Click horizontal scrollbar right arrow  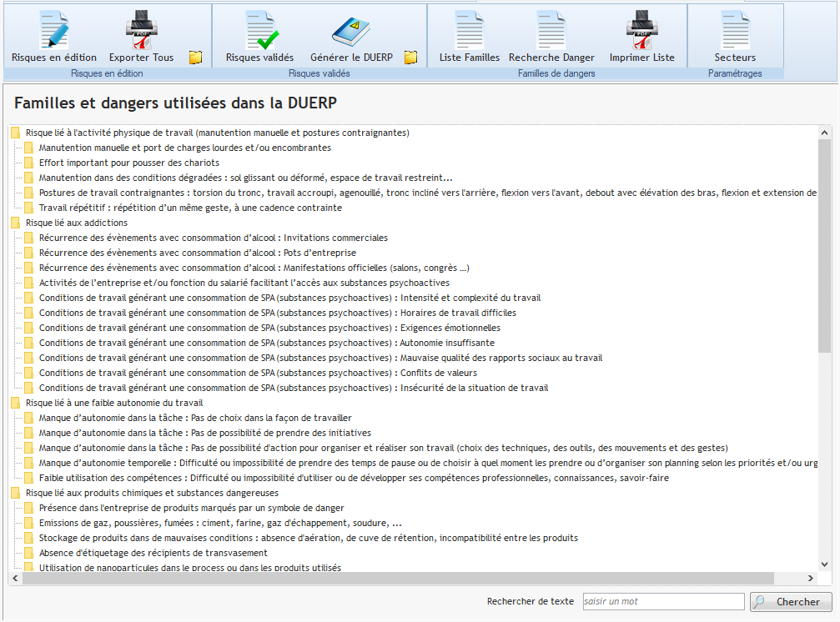(810, 579)
